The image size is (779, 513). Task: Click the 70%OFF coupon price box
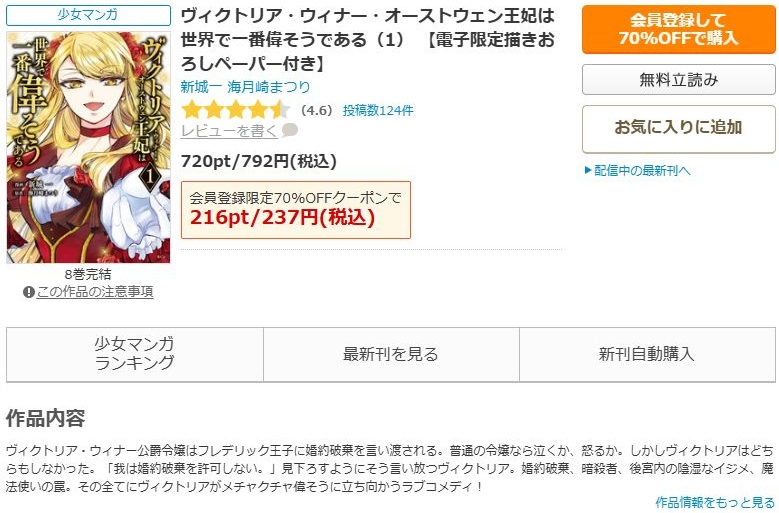(x=296, y=210)
